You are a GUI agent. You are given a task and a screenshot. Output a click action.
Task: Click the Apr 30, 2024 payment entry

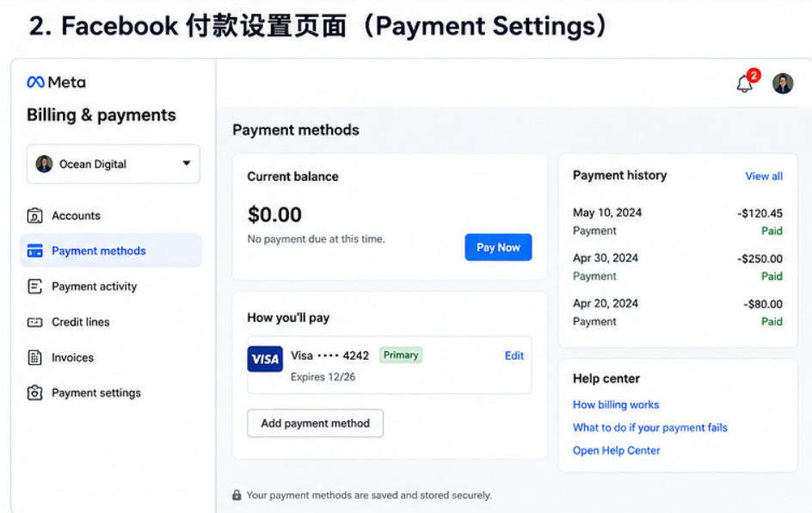pyautogui.click(x=677, y=267)
